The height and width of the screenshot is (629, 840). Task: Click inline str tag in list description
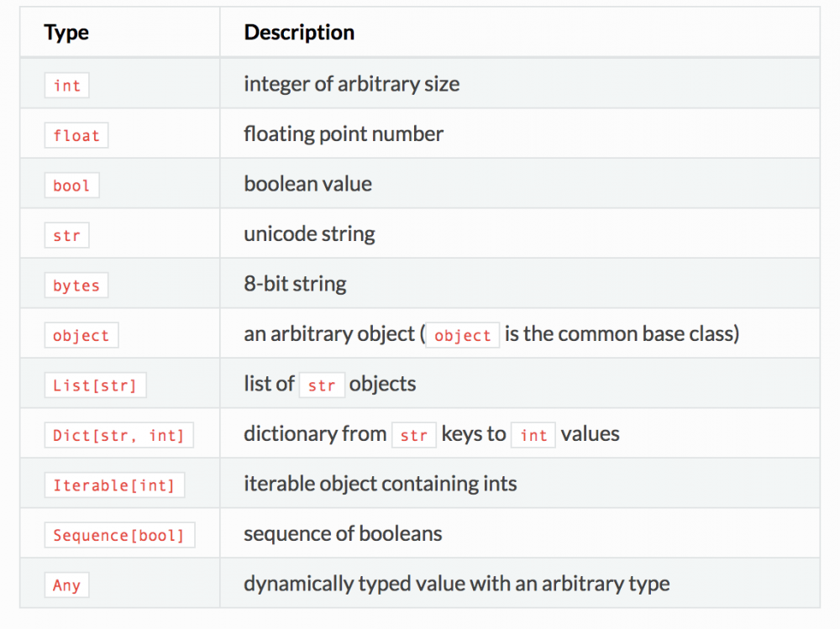coord(322,385)
